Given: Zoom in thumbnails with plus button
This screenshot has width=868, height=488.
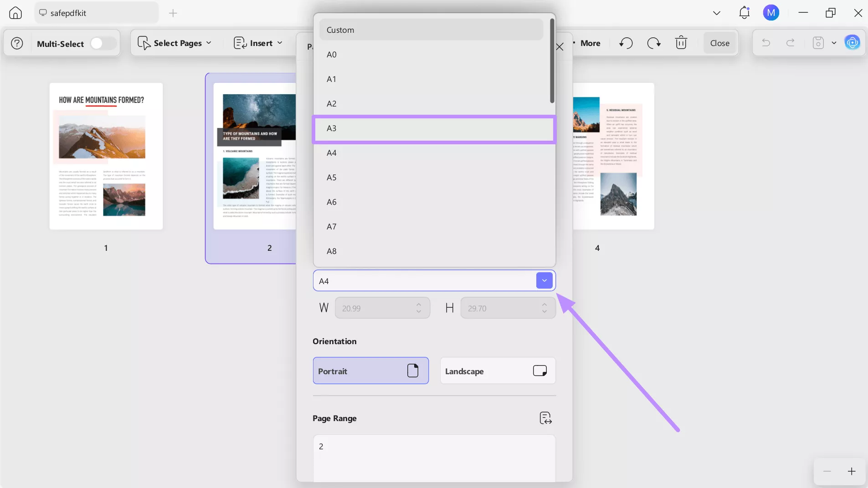Looking at the screenshot, I should coord(852,471).
